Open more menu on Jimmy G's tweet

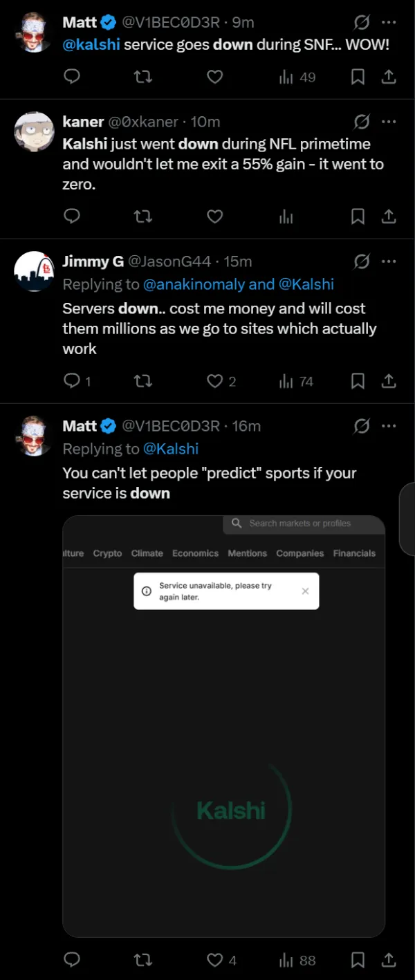click(x=389, y=261)
